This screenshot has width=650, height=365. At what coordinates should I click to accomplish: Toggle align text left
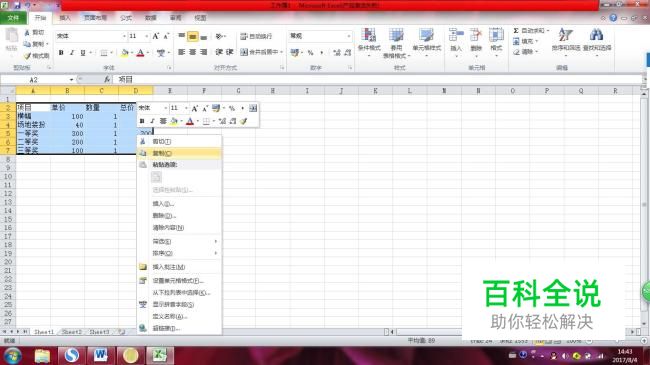point(182,52)
